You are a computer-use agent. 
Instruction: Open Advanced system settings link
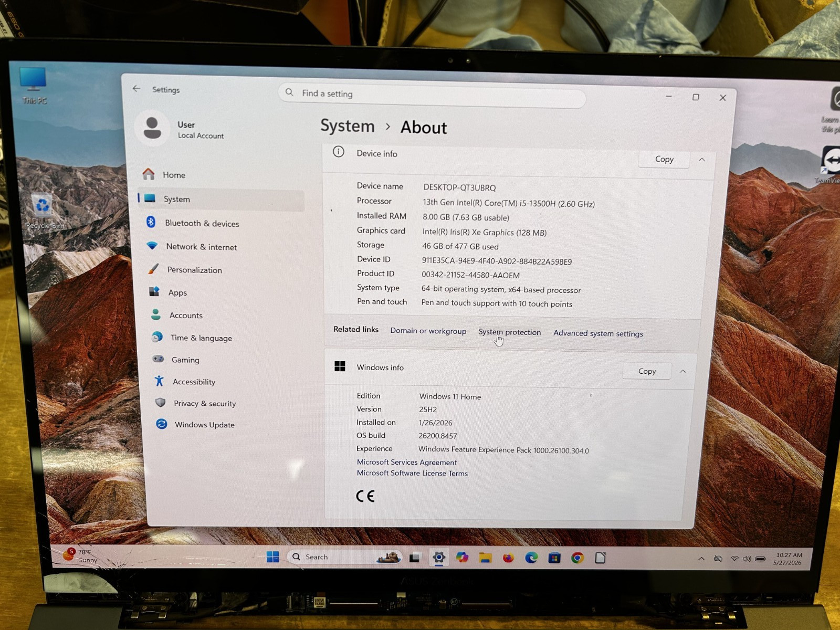coord(598,333)
